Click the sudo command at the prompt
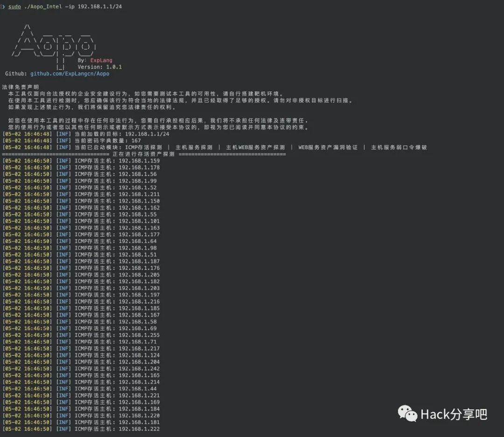 (x=15, y=7)
